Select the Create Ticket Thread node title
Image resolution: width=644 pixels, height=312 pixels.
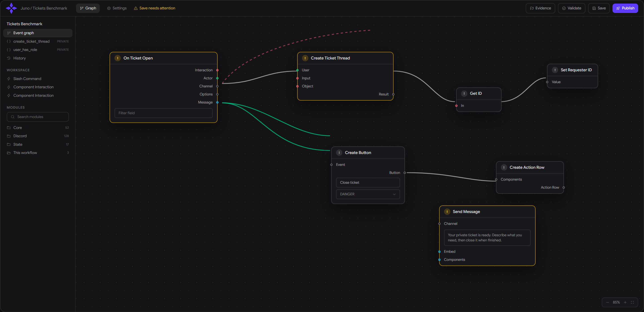330,58
